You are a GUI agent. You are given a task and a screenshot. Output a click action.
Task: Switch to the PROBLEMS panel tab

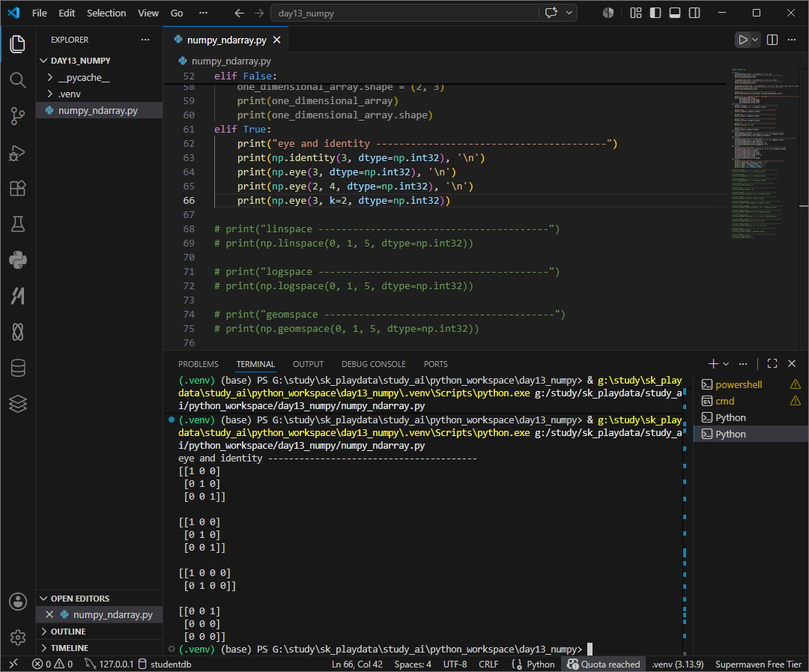pos(198,364)
